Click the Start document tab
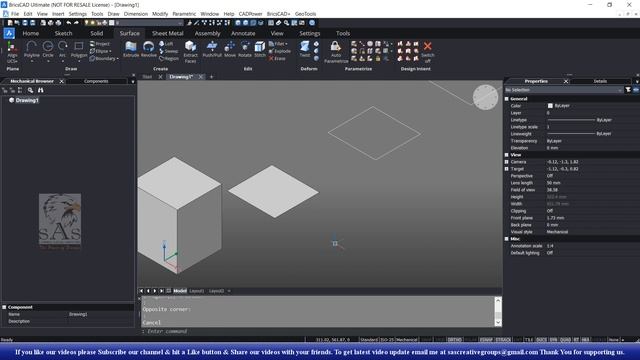 147,77
